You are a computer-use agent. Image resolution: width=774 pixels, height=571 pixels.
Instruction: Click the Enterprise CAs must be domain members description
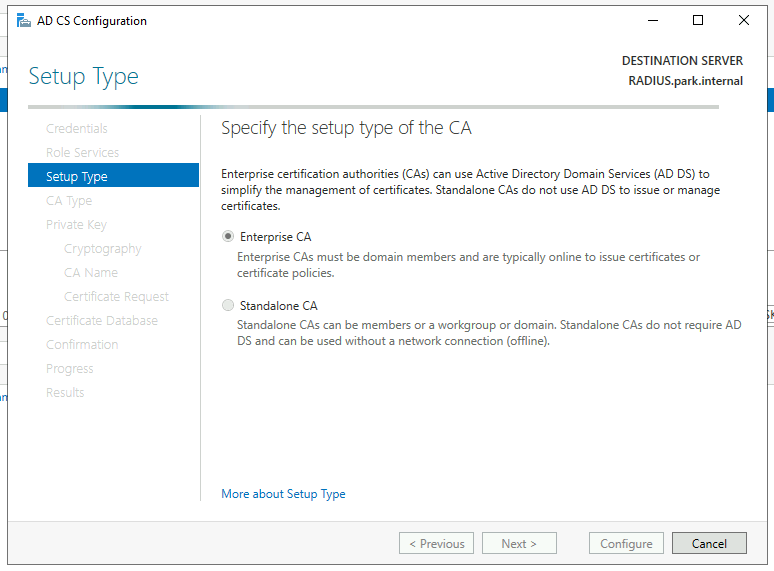(468, 265)
